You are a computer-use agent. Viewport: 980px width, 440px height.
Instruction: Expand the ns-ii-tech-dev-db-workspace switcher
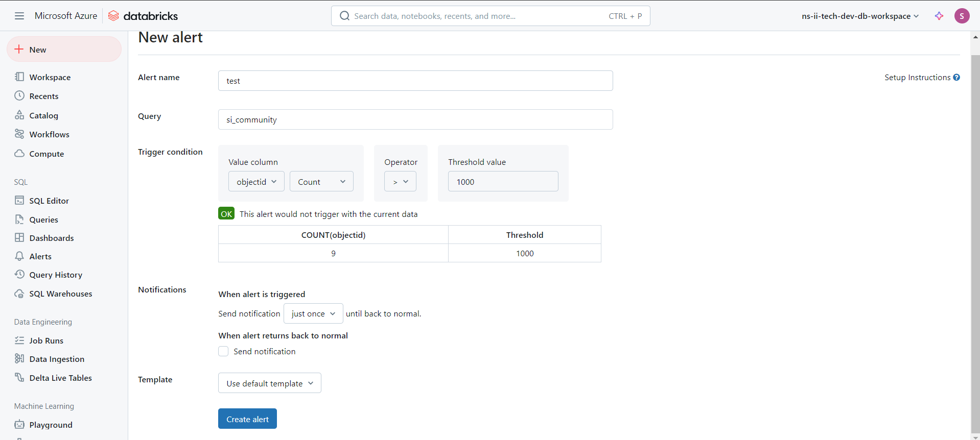pos(860,16)
